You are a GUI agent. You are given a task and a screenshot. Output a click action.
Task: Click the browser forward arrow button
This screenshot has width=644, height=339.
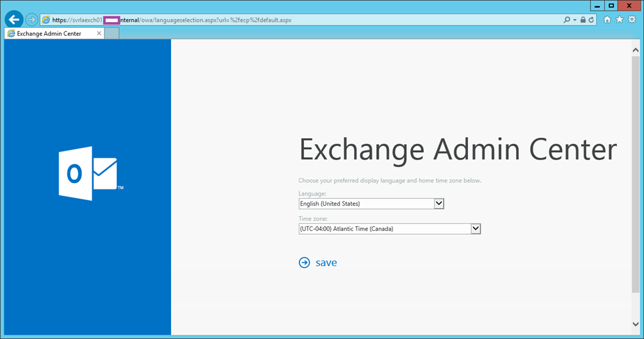(31, 19)
